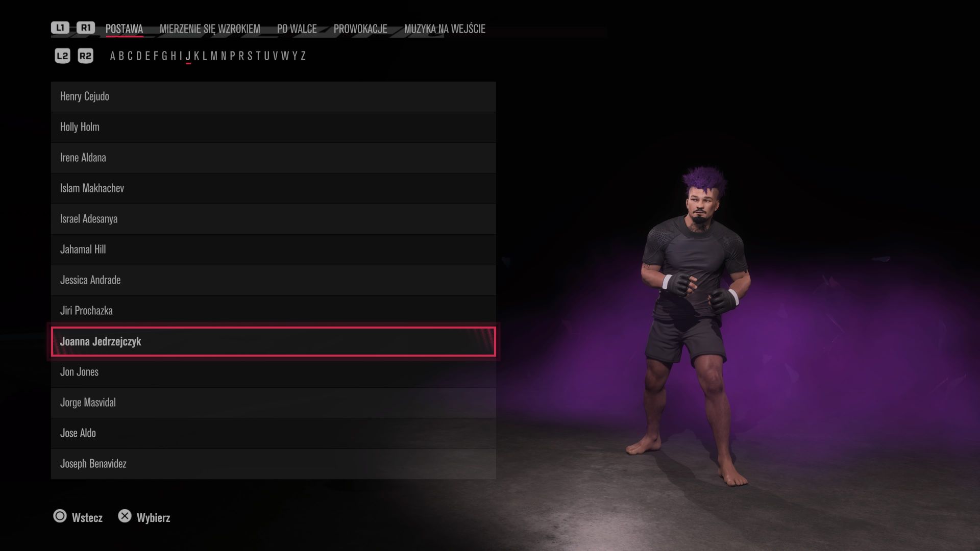This screenshot has width=980, height=551.
Task: Open the Muzyka na wejście tab
Action: point(445,29)
